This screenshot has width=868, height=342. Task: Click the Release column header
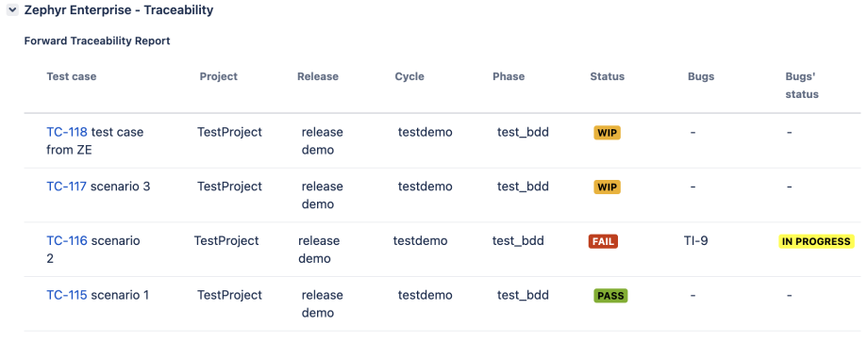tap(318, 77)
